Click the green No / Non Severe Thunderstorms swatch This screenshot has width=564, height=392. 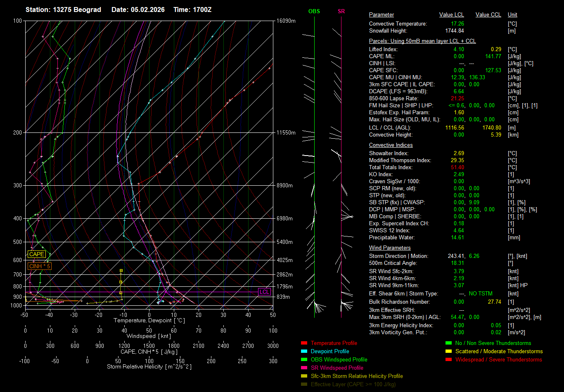[449, 343]
